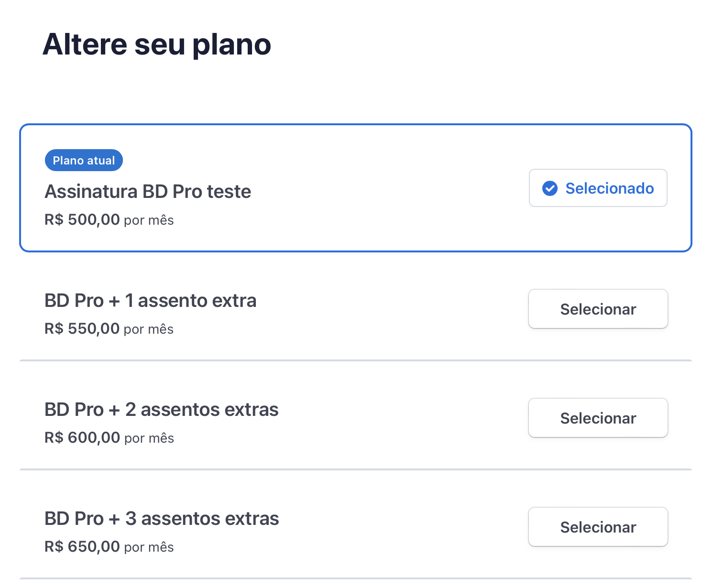
Task: Click por mês next to R$ 650,00
Action: (x=149, y=547)
